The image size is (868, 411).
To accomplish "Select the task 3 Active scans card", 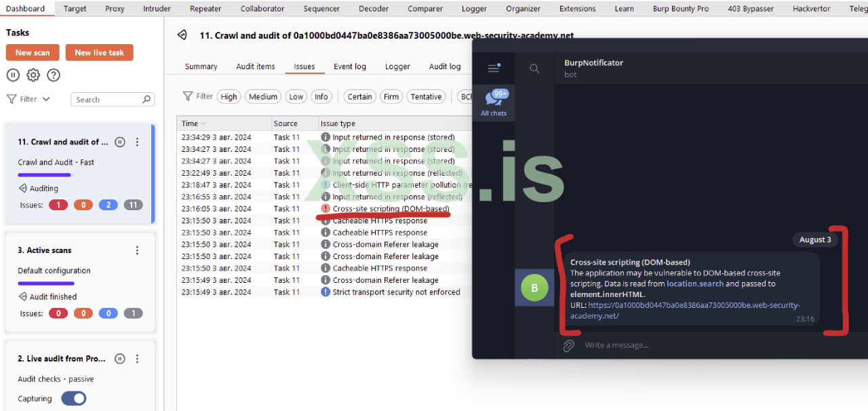I will [80, 283].
